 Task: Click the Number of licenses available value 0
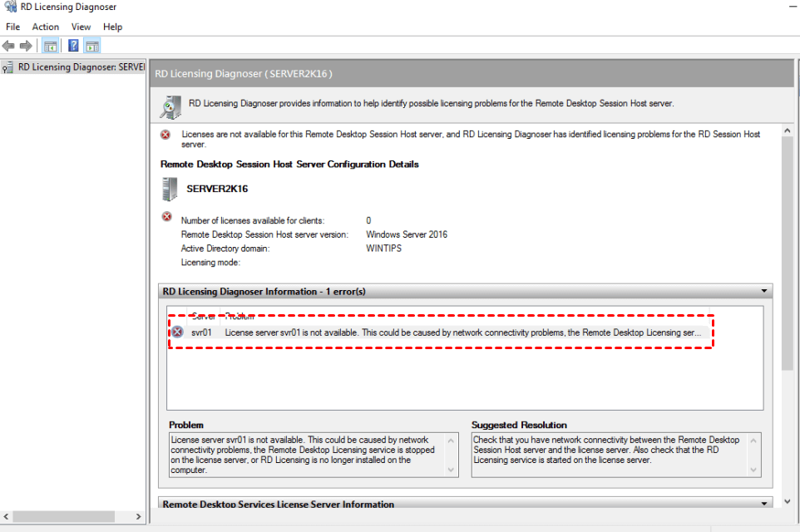tap(368, 221)
